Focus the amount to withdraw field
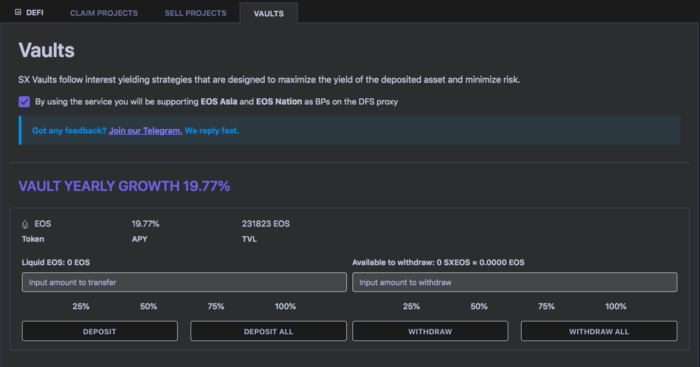Image resolution: width=700 pixels, height=367 pixels. coord(514,282)
